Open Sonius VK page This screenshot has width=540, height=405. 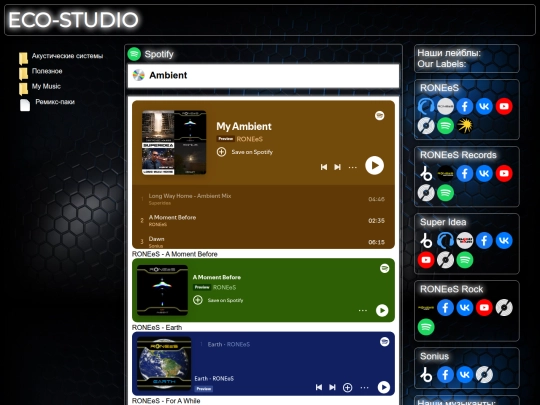click(x=465, y=375)
